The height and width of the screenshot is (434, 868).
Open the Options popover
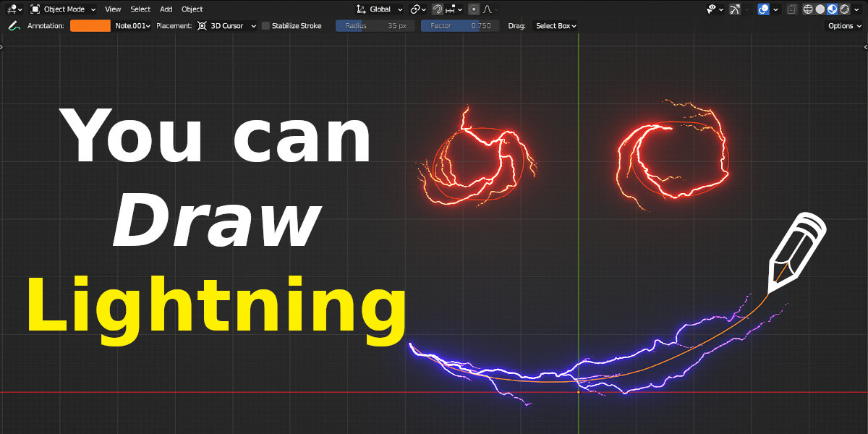click(844, 25)
